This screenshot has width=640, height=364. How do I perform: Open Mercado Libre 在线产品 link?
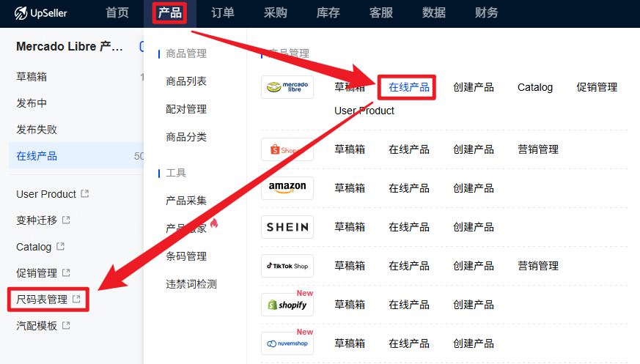point(408,87)
